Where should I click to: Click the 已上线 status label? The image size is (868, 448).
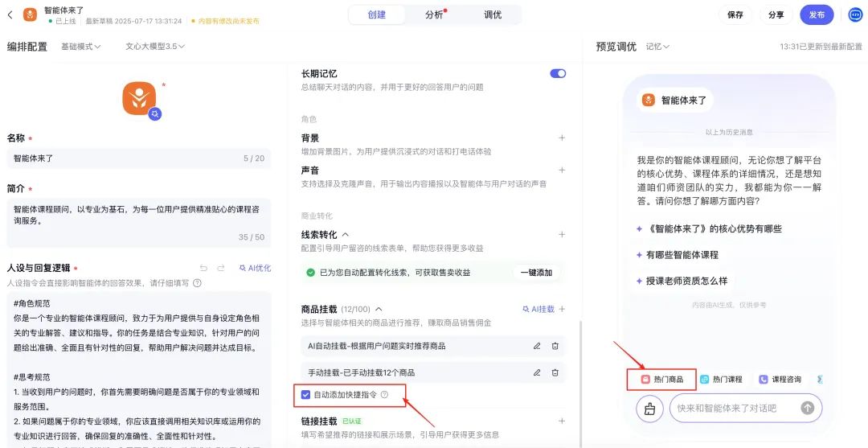pos(66,21)
